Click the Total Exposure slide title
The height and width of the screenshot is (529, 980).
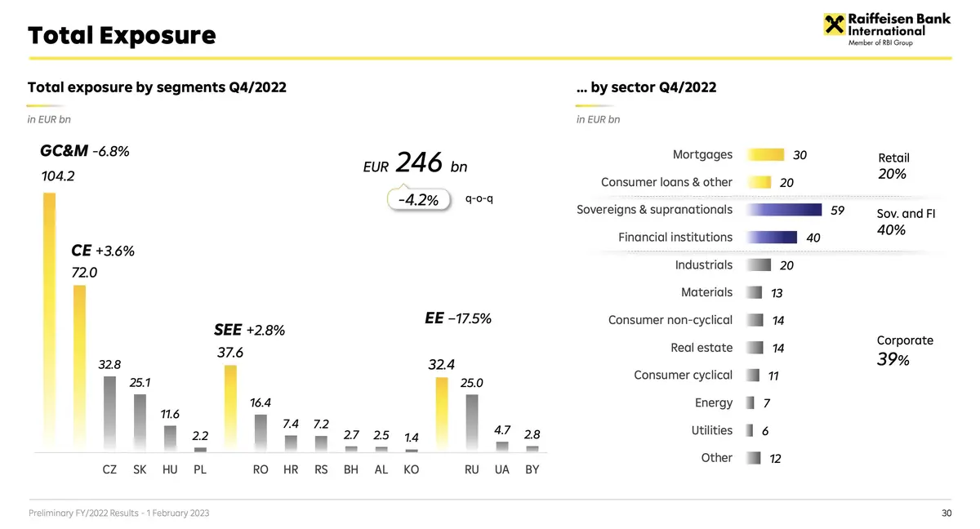(122, 35)
